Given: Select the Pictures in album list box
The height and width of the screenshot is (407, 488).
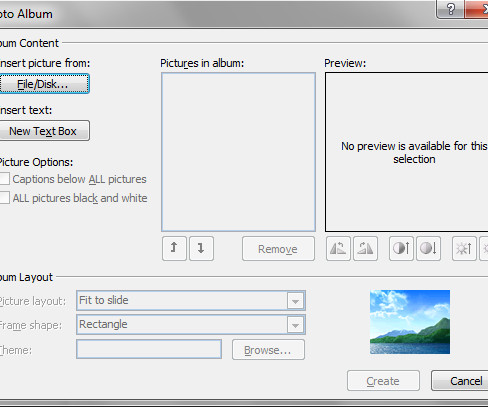Looking at the screenshot, I should pos(238,152).
